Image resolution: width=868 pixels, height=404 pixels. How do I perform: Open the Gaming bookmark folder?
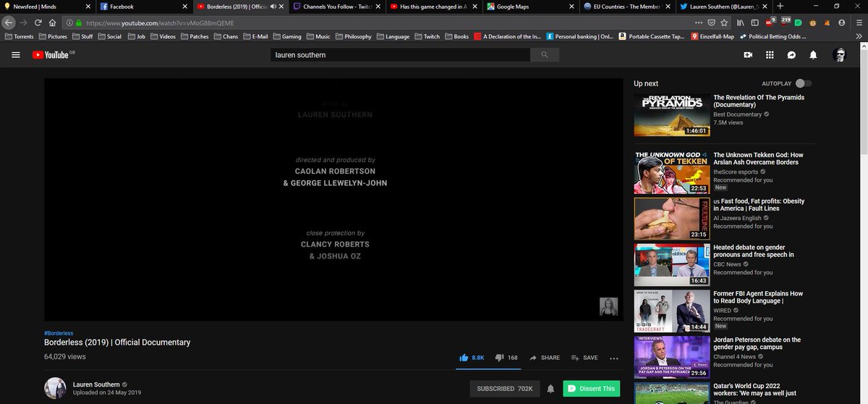tap(287, 36)
